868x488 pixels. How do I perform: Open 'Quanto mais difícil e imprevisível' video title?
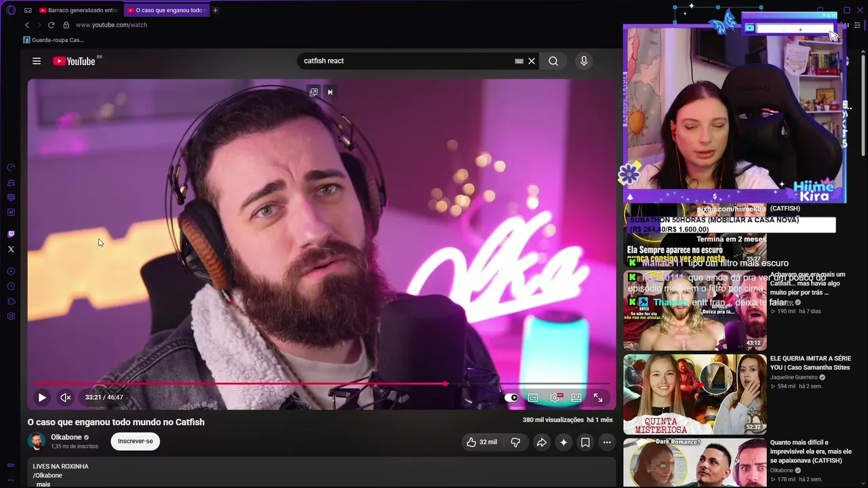(810, 451)
